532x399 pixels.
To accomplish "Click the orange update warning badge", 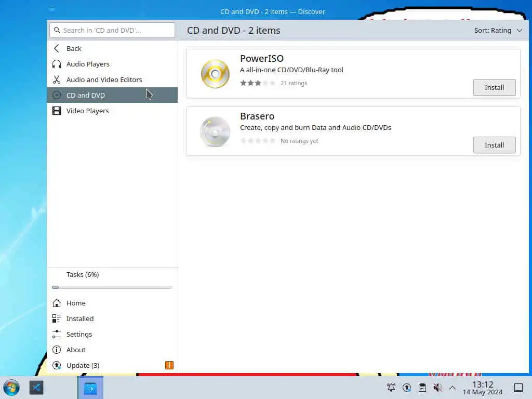I will 169,365.
